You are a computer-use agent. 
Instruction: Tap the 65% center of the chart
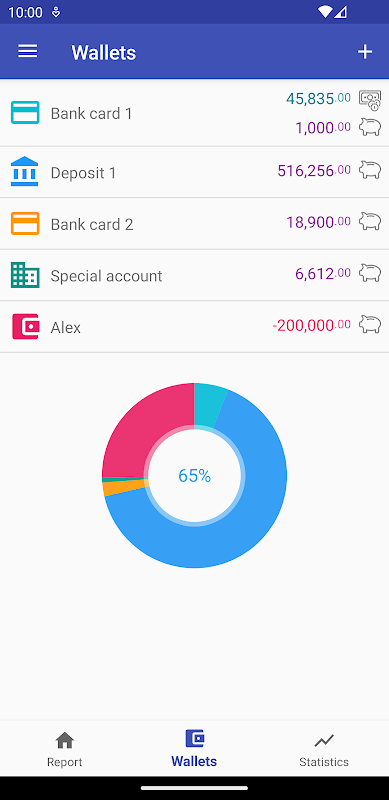pos(194,476)
